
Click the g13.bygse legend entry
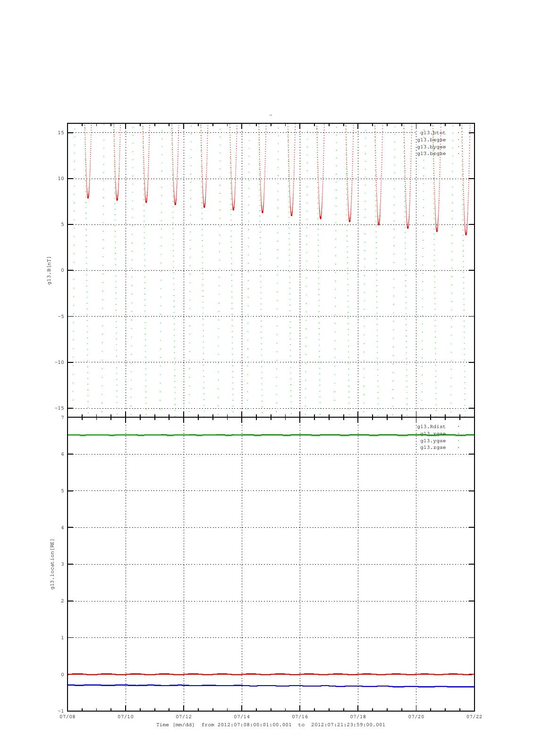[431, 147]
